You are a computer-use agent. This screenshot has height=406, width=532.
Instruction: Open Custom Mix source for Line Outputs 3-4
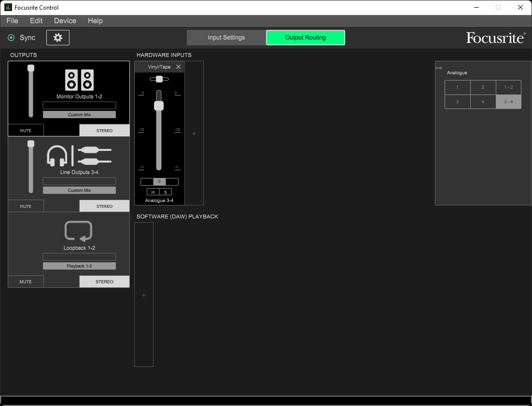point(79,190)
